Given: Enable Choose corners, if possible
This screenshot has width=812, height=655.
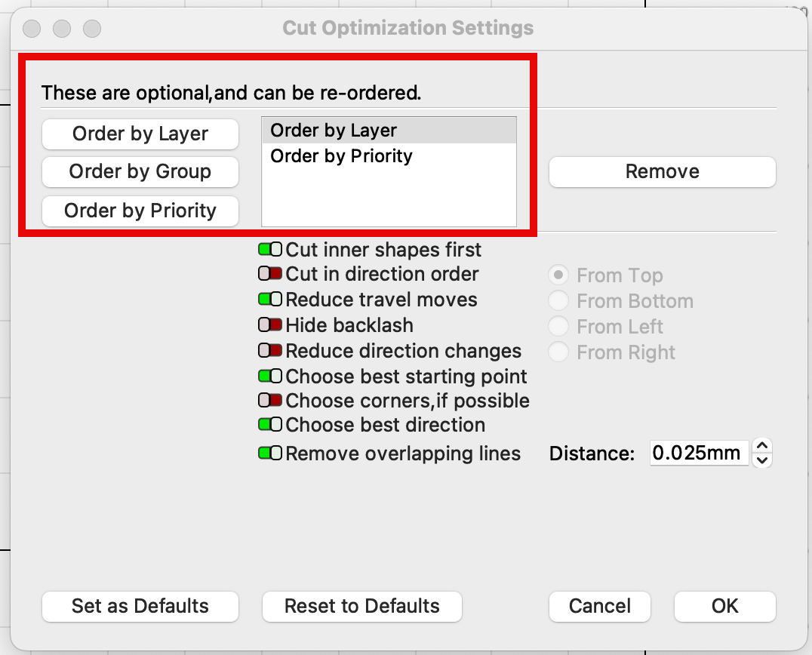Looking at the screenshot, I should point(270,401).
